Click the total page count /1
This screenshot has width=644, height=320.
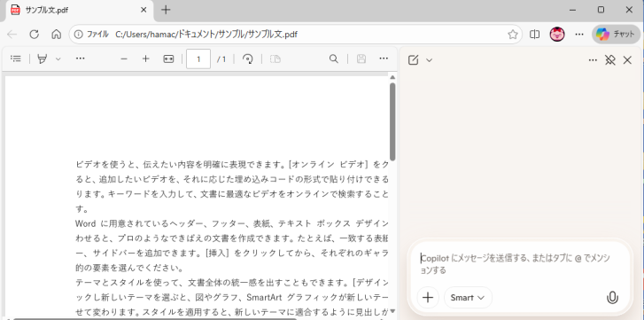pyautogui.click(x=221, y=59)
